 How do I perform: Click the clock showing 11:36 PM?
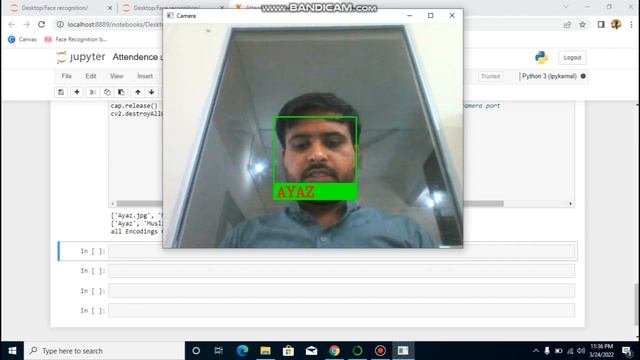coord(602,346)
